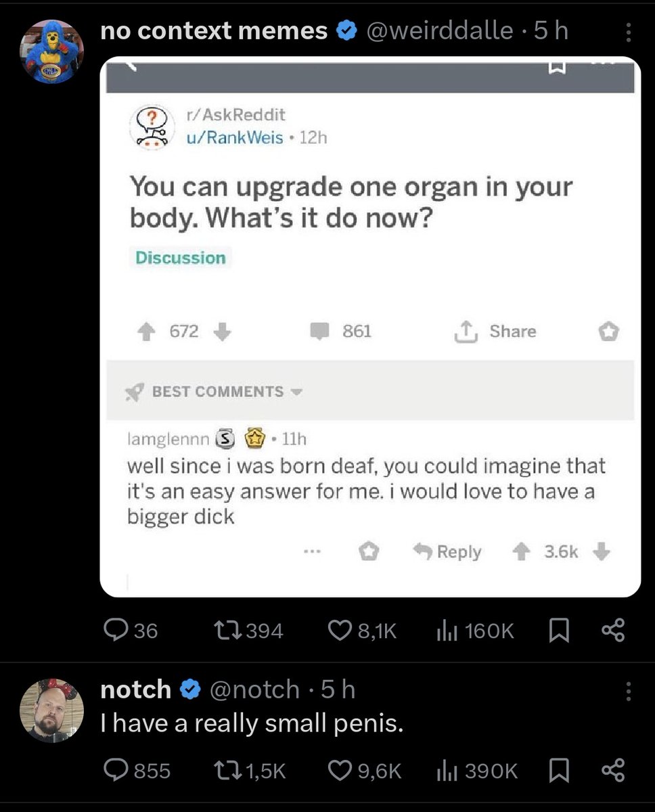This screenshot has width=655, height=812.
Task: Open the no context memes avatar
Action: point(51,51)
